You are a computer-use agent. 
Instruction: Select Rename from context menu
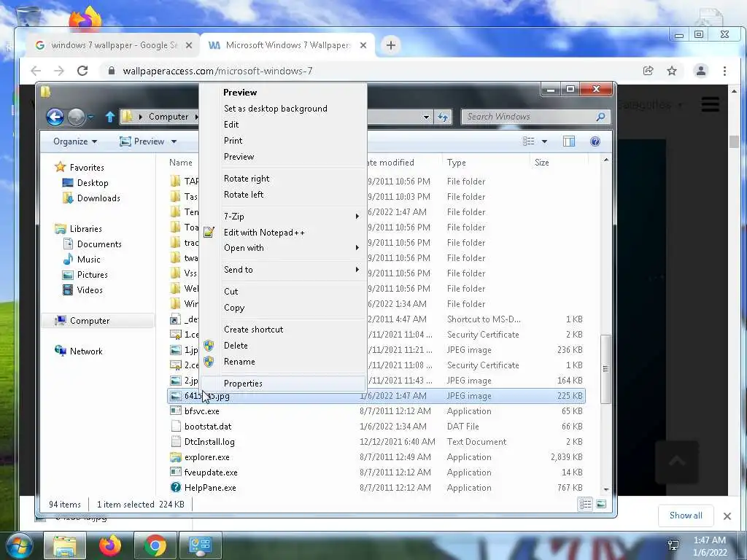(284, 362)
